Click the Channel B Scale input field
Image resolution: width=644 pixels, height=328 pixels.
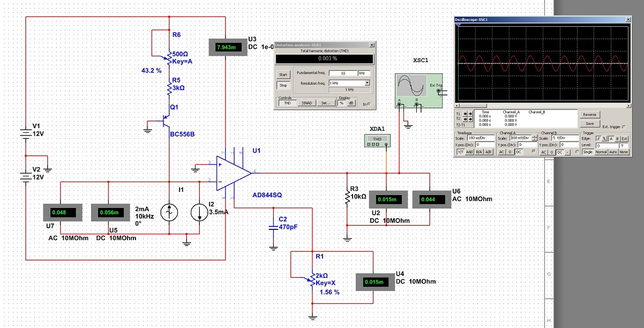565,138
